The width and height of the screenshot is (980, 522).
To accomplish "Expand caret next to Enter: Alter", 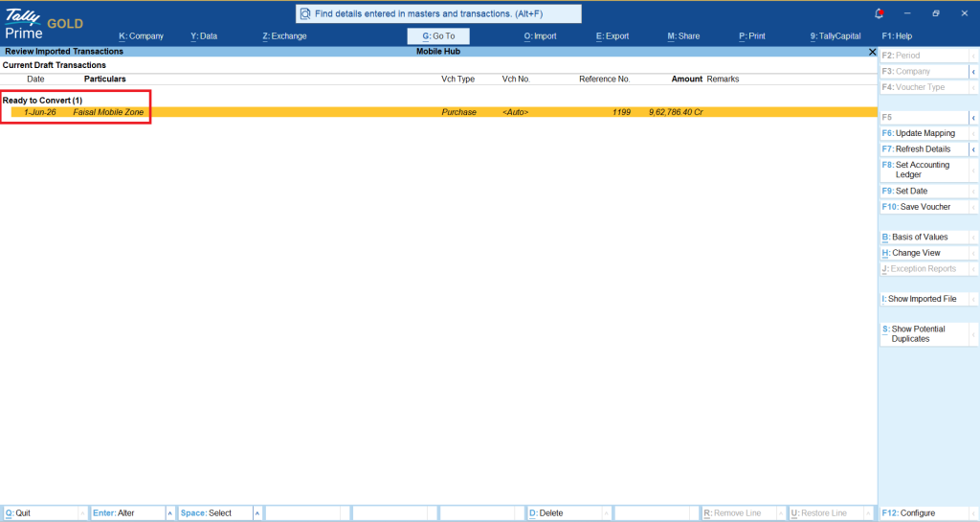I will coord(169,513).
